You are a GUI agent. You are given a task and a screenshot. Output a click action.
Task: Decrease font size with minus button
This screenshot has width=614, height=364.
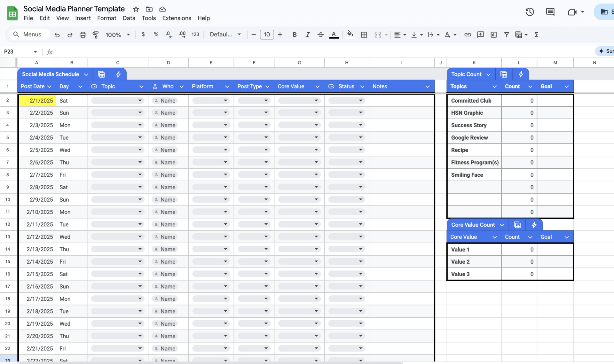tap(254, 35)
